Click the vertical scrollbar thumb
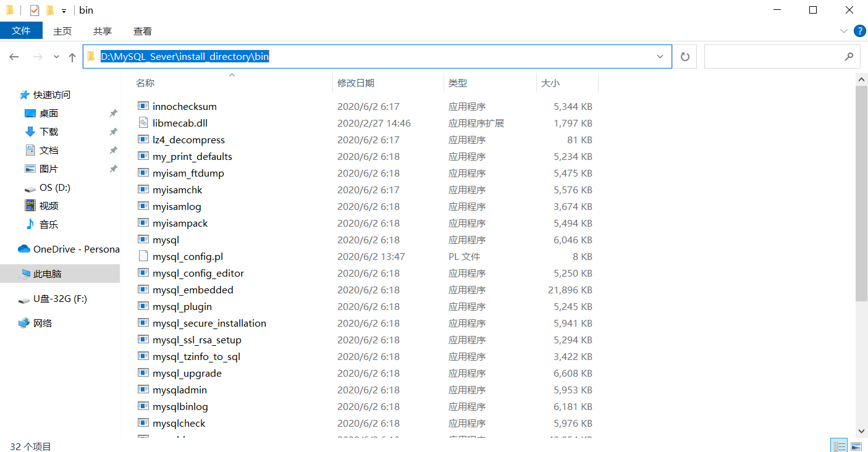868x452 pixels. 862,193
